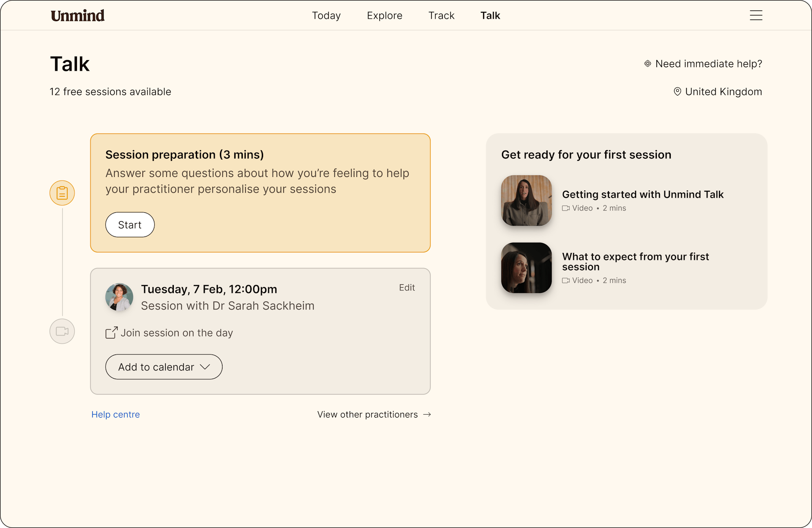Go to the Track tab
This screenshot has height=528, width=812.
point(441,16)
